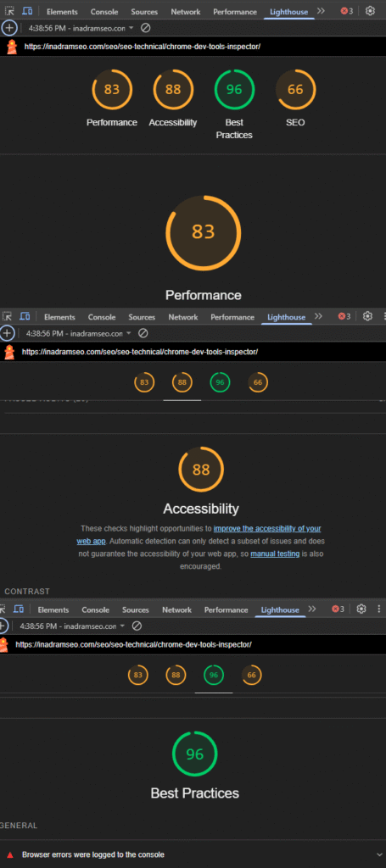This screenshot has height=868, width=386.
Task: Open Elements tab above Best Practices report
Action: click(x=53, y=610)
